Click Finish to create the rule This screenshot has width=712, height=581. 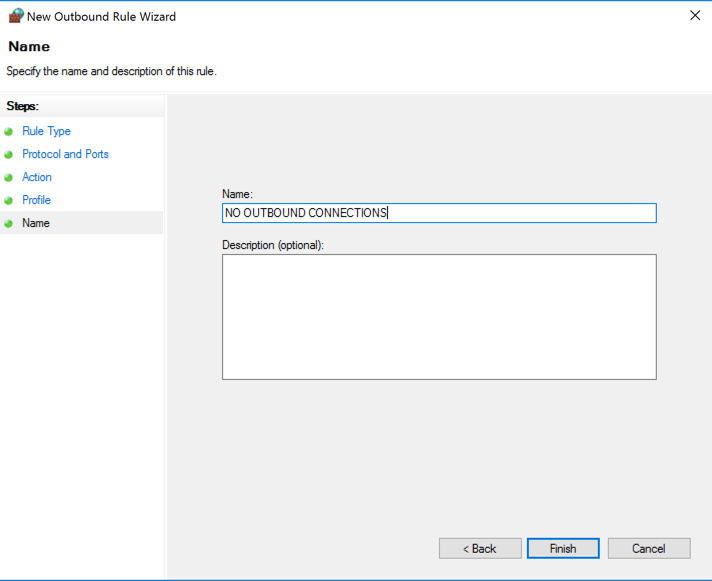point(563,548)
